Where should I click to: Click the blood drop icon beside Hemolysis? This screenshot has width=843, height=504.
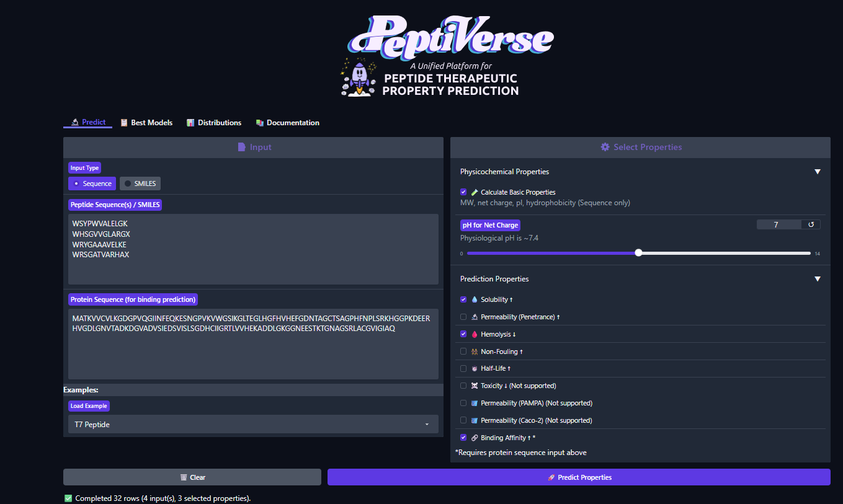[475, 334]
